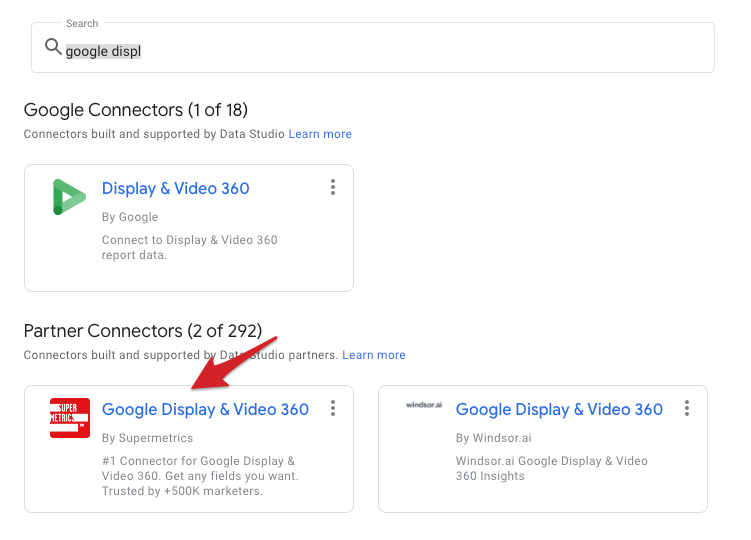The image size is (751, 540).
Task: Click Learn more under Google Connectors
Action: [x=320, y=134]
